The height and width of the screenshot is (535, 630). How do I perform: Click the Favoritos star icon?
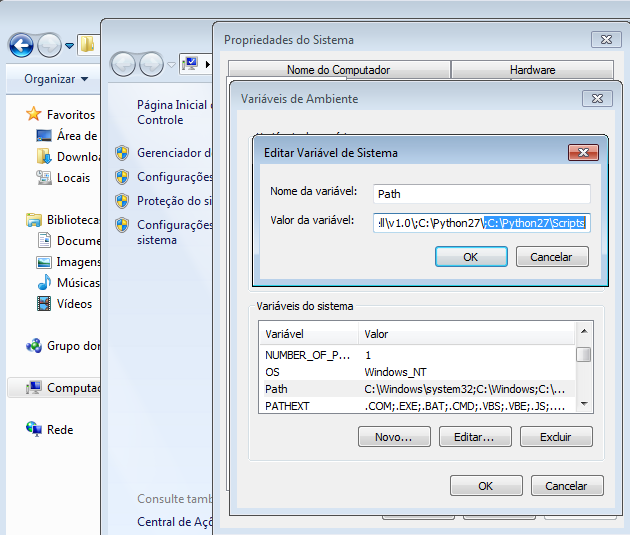[x=34, y=114]
